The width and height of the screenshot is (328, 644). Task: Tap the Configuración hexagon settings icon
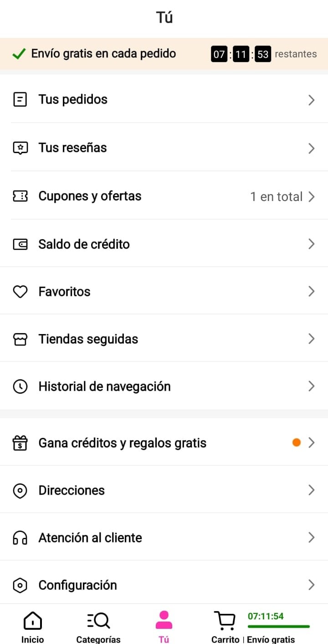point(20,585)
